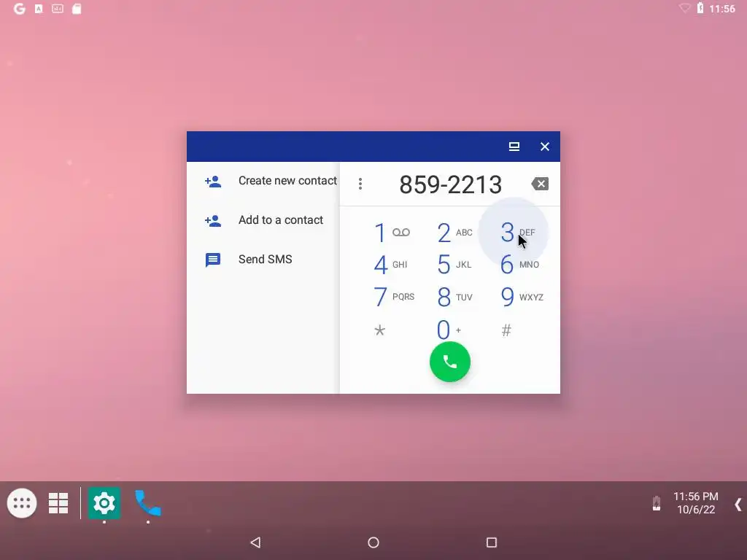Click status bar time 11:56
Screen dimensions: 747x560
(x=722, y=9)
